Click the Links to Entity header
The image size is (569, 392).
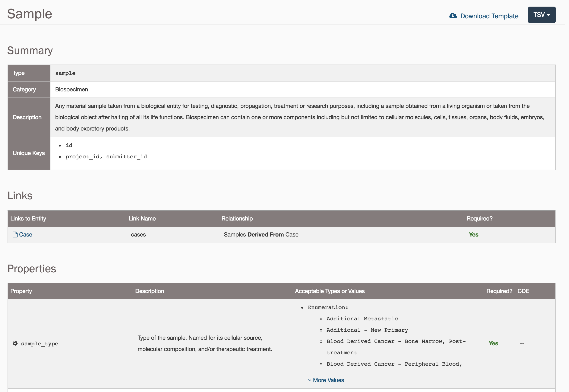point(28,218)
